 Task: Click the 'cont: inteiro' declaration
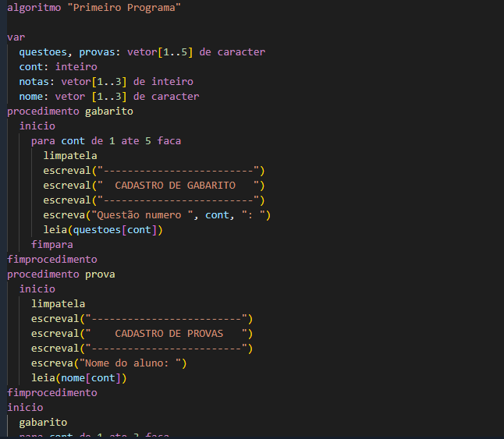[58, 67]
